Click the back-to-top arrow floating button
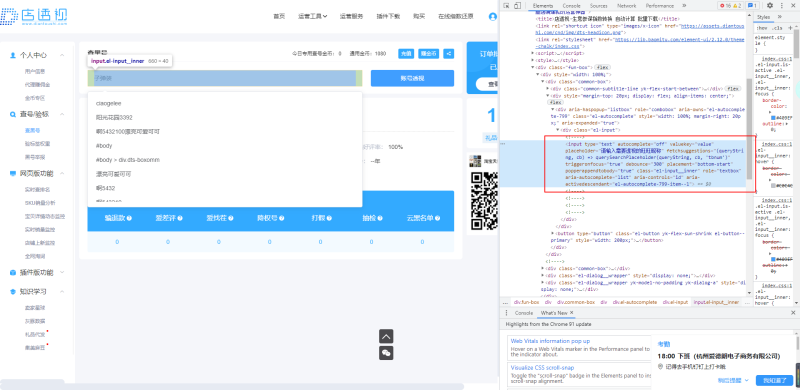The height and width of the screenshot is (390, 800). pyautogui.click(x=386, y=336)
